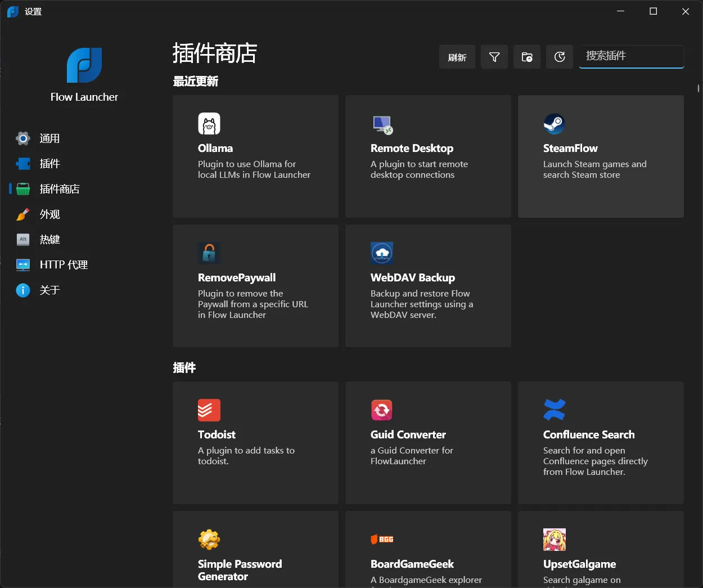
Task: Click the paintbrush appearance icon in sidebar
Action: click(x=23, y=214)
